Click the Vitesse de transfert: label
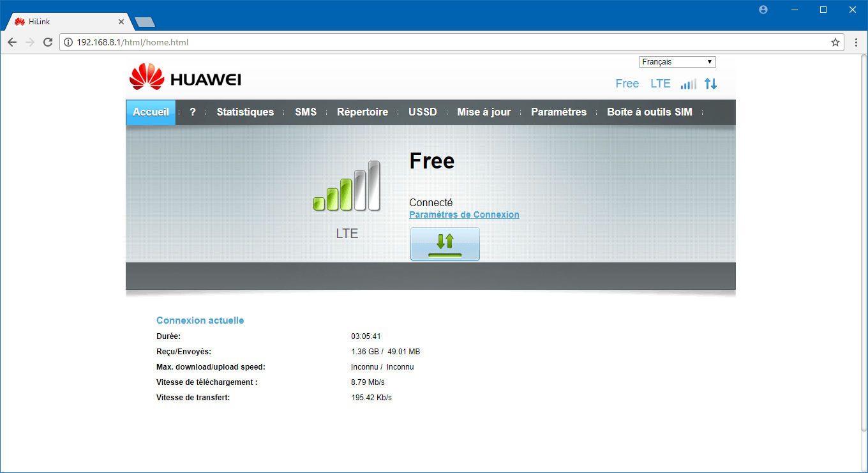Screen dimensions: 868x473 [x=193, y=398]
